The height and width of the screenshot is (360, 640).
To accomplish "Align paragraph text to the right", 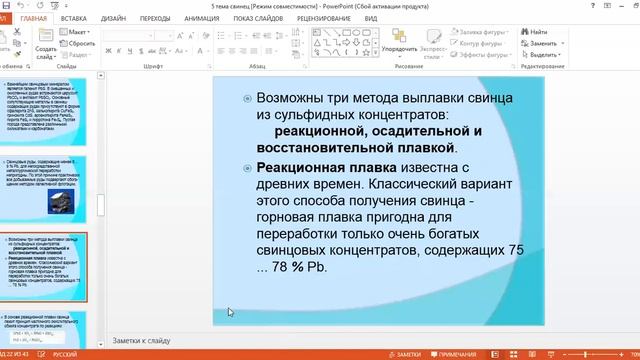I will (x=243, y=51).
